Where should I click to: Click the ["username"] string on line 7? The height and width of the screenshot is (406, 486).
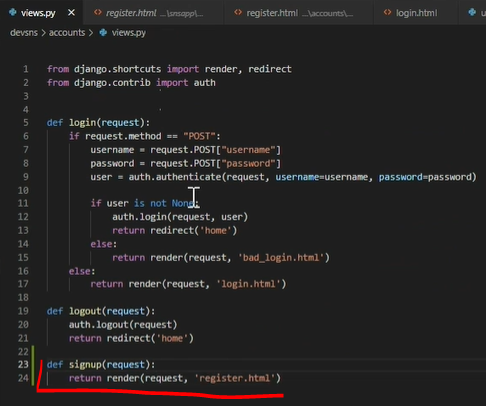(248, 150)
